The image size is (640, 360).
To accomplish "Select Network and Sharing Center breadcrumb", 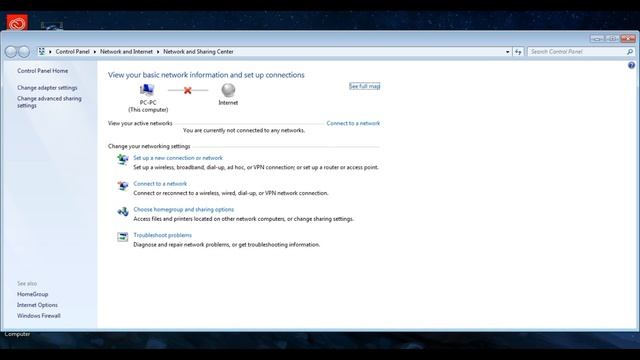I will [x=198, y=52].
